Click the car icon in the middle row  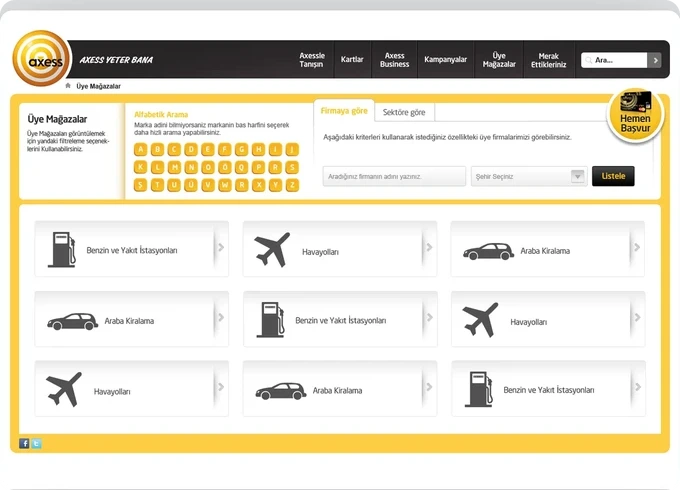(72, 322)
